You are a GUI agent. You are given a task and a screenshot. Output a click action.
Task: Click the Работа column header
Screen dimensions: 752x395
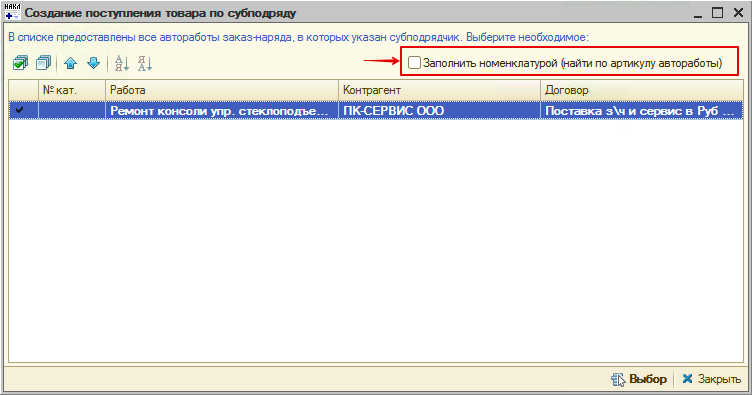(222, 90)
